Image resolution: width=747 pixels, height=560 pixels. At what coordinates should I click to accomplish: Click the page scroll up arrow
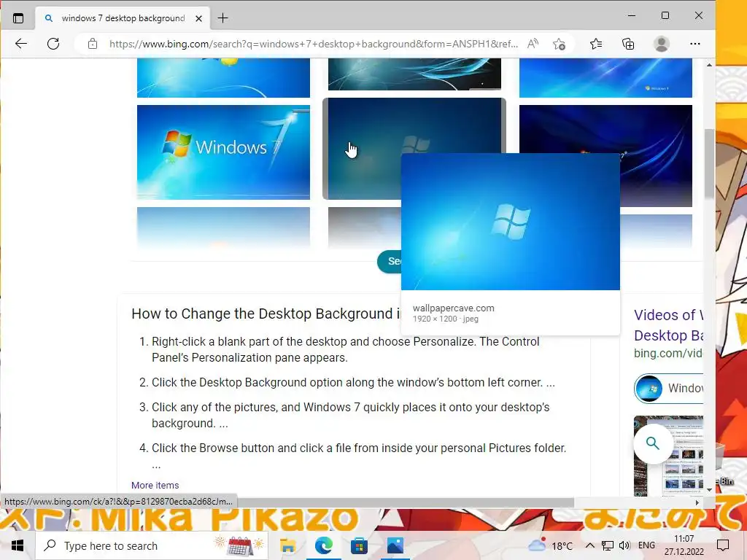click(709, 65)
